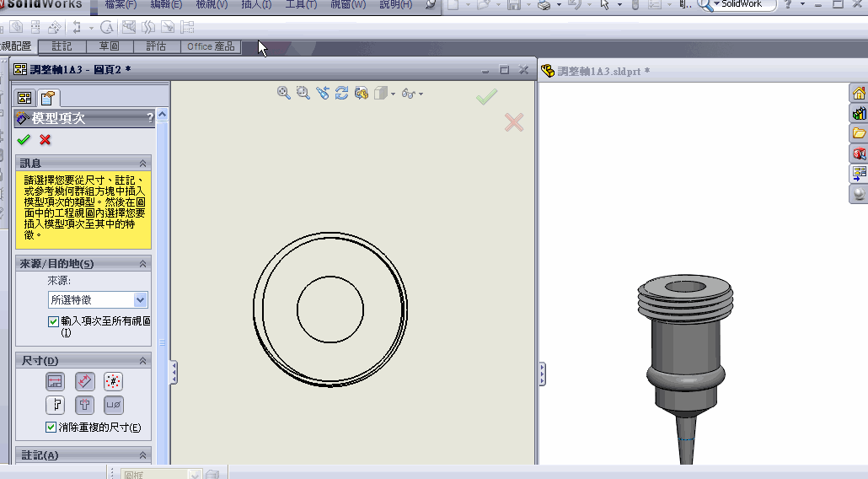Toggle Hole Callout icon
868x479 pixels.
114,405
